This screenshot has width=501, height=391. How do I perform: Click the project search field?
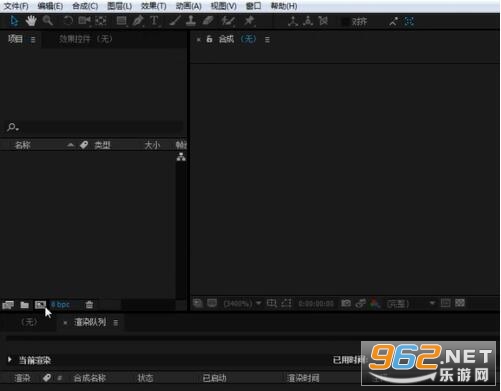95,127
